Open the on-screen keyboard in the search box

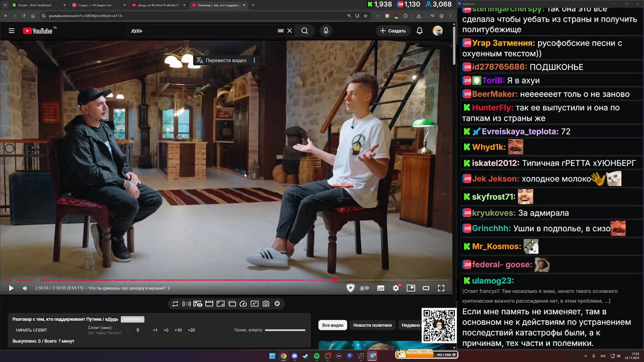(x=281, y=31)
